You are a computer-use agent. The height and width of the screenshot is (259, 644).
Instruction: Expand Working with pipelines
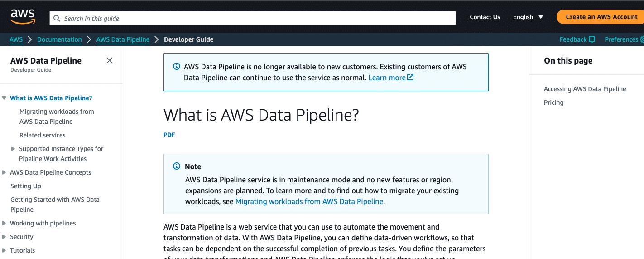click(4, 223)
